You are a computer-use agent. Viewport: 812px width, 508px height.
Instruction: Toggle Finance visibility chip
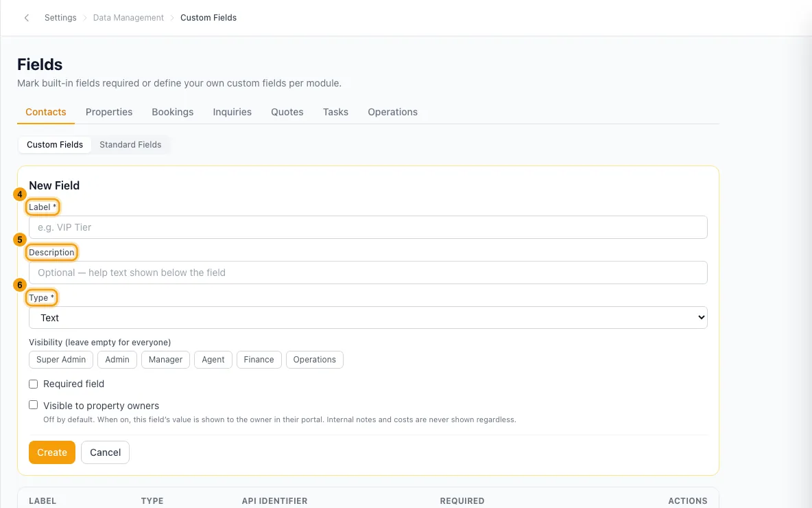point(259,360)
